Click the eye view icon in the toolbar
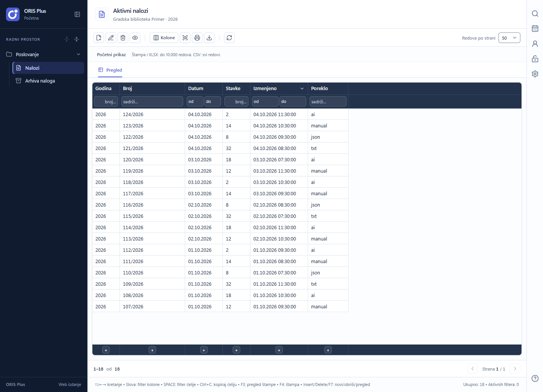Viewport: 543px width, 392px height. coord(135,38)
